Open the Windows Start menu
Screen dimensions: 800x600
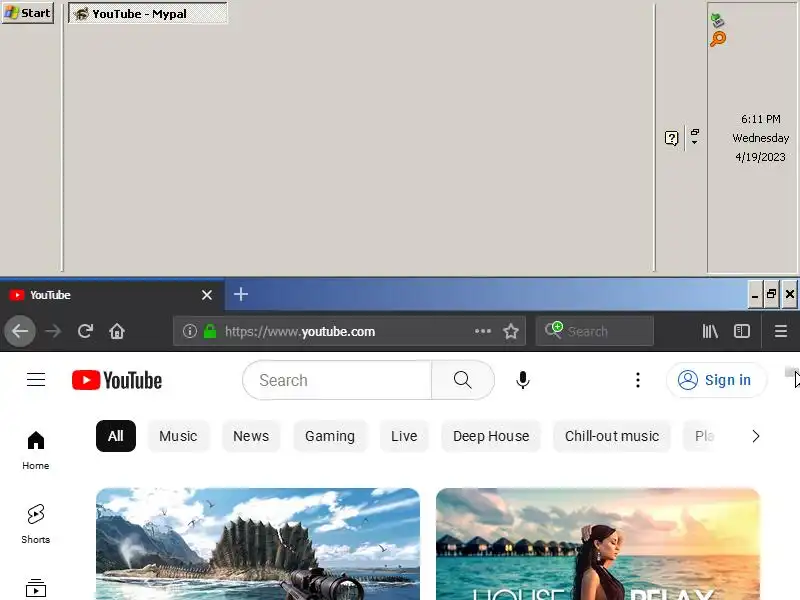[28, 13]
